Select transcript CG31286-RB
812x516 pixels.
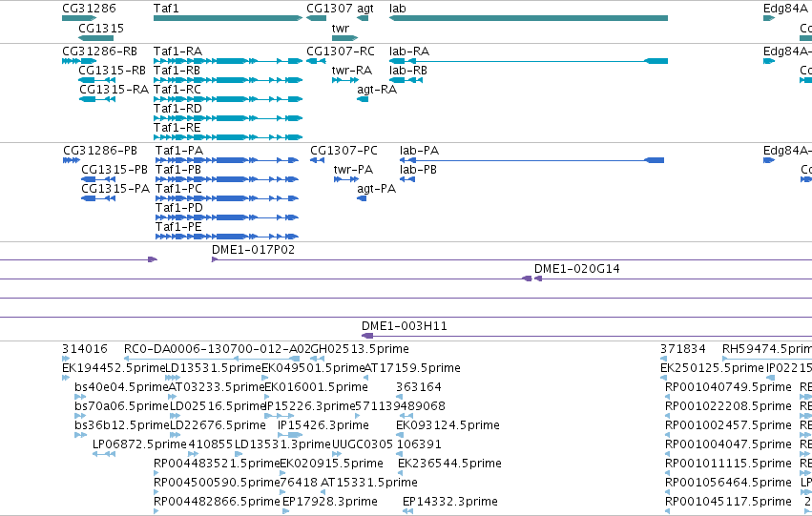[79, 61]
